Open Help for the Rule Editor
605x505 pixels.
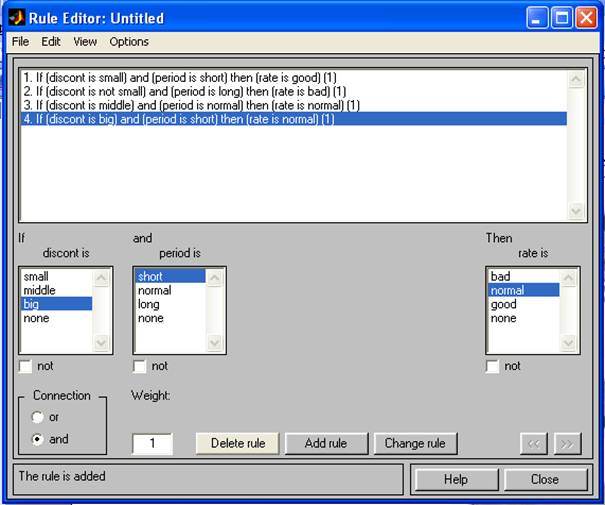click(456, 479)
